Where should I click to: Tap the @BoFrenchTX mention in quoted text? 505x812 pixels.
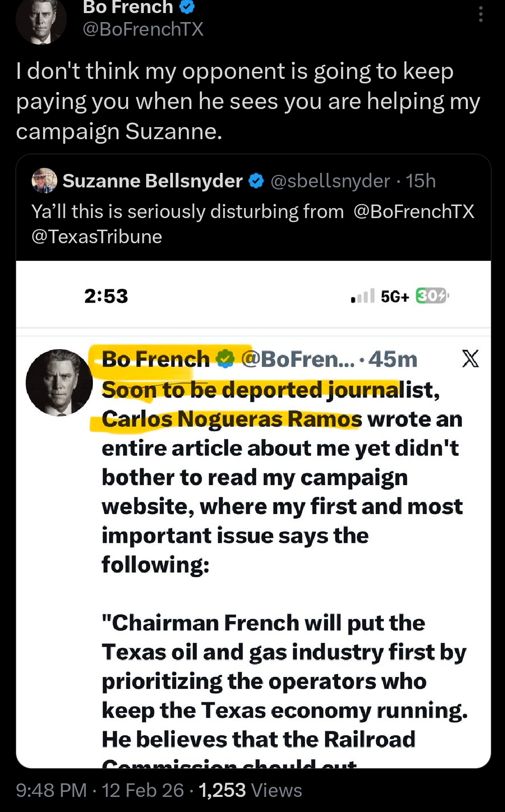(414, 212)
